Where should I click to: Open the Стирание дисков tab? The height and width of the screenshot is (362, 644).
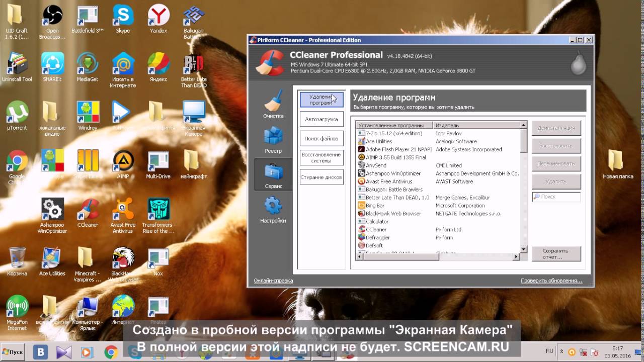[321, 177]
